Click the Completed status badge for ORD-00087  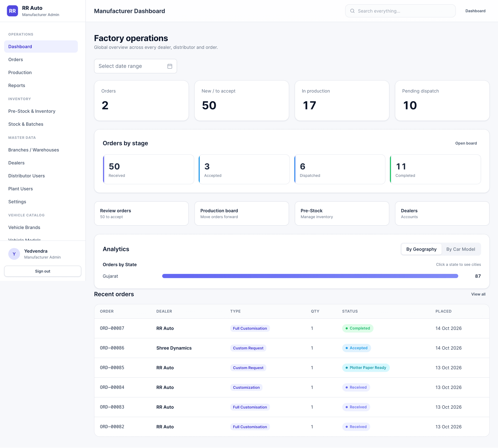[358, 328]
